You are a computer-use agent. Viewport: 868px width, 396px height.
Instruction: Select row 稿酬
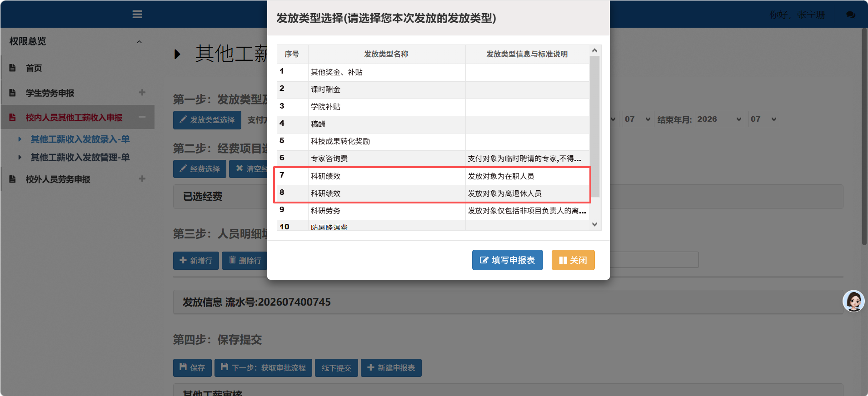(433, 124)
